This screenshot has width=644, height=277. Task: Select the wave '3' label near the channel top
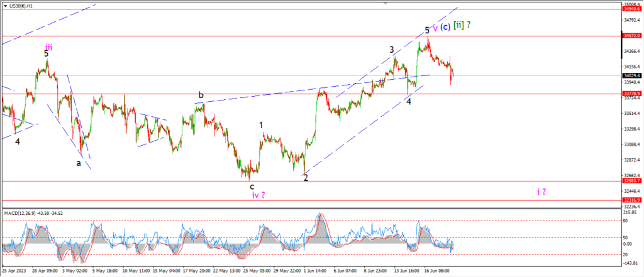point(392,50)
